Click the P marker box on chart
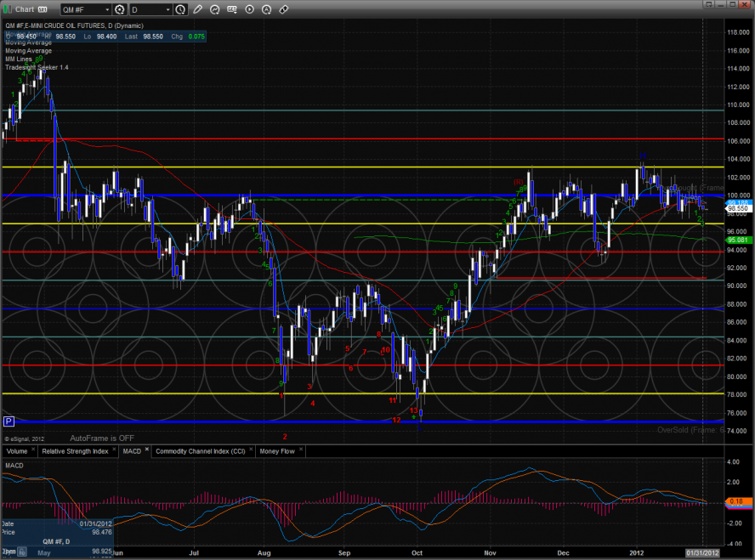 (9, 421)
